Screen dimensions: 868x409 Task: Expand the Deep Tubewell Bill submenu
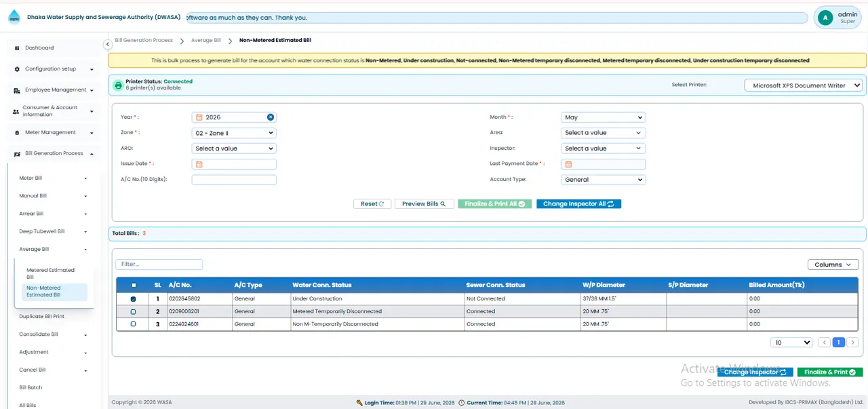tap(53, 231)
